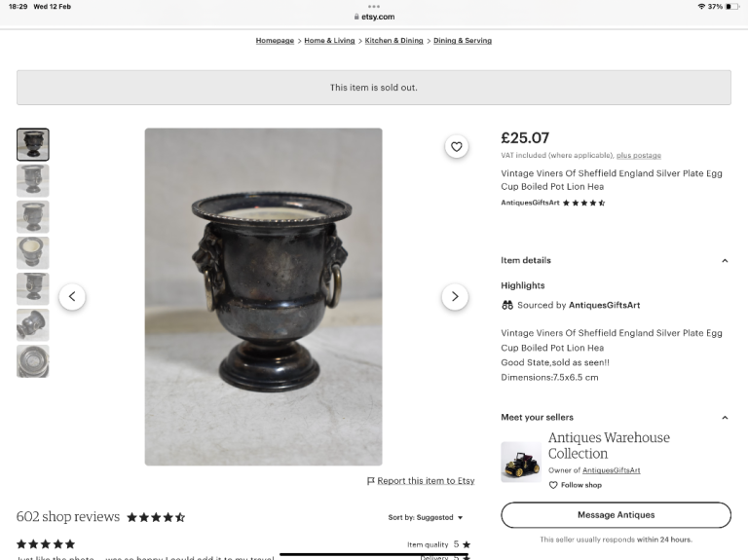Go to previous product photo arrow
The width and height of the screenshot is (748, 560).
click(x=72, y=297)
